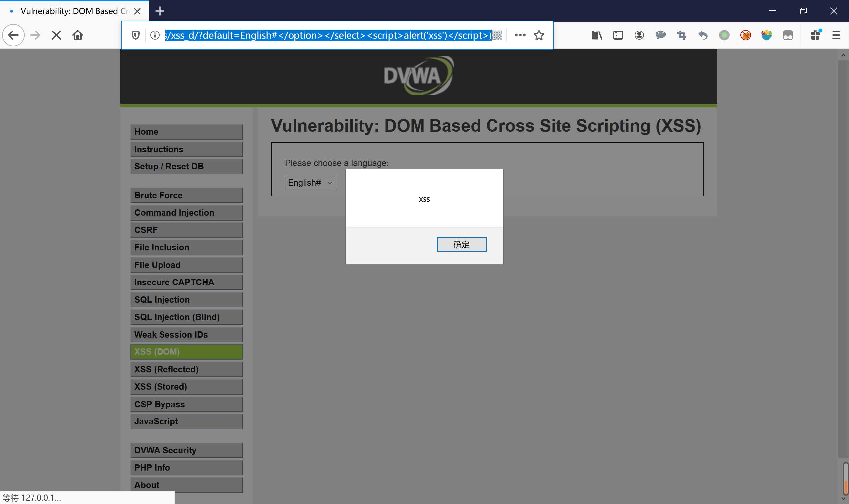Viewport: 849px width, 504px height.
Task: Open File Inclusion page
Action: click(x=186, y=248)
